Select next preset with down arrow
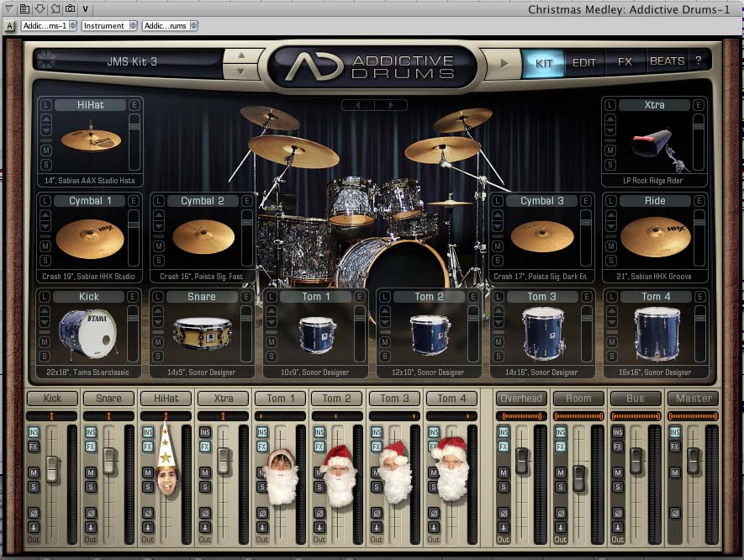The width and height of the screenshot is (744, 560). coord(241,71)
